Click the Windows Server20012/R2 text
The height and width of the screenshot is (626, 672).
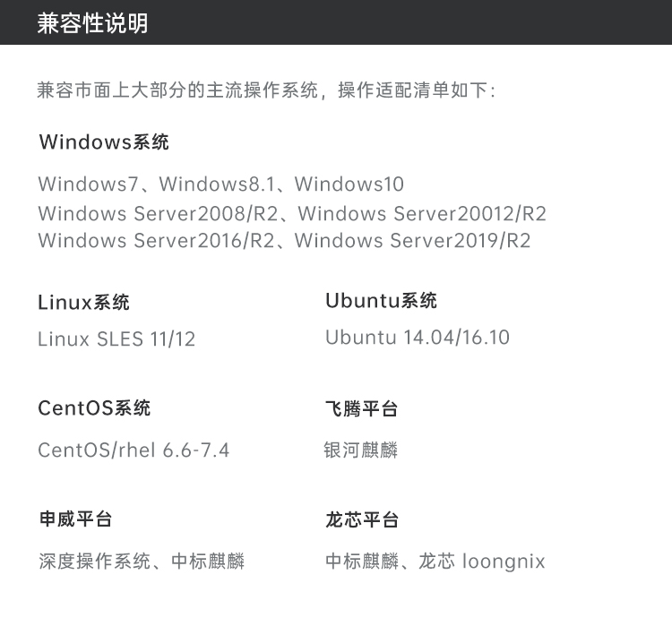coord(422,213)
